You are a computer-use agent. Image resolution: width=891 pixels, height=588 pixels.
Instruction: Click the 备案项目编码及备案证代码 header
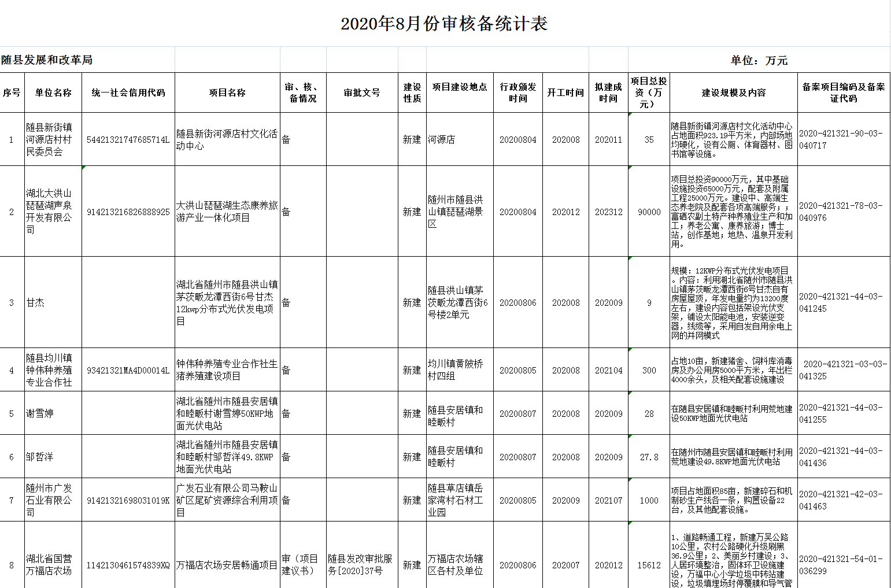pos(844,93)
